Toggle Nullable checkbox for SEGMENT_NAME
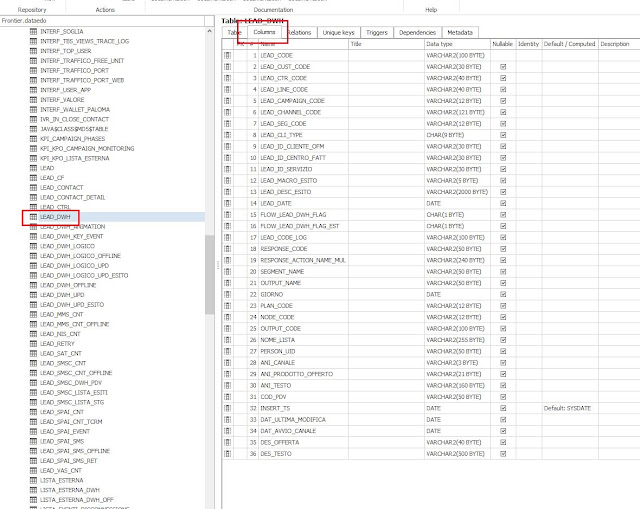Screen dimensions: 640x509 (x=503, y=271)
